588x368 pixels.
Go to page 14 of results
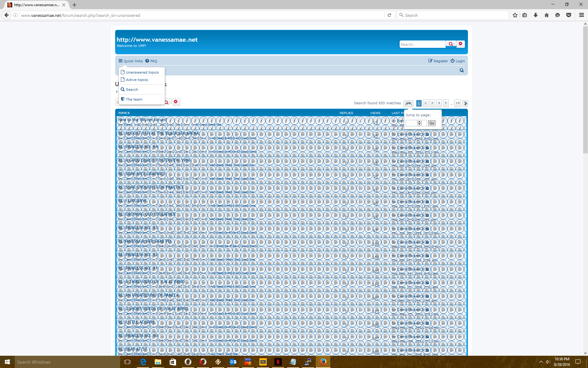coord(458,103)
